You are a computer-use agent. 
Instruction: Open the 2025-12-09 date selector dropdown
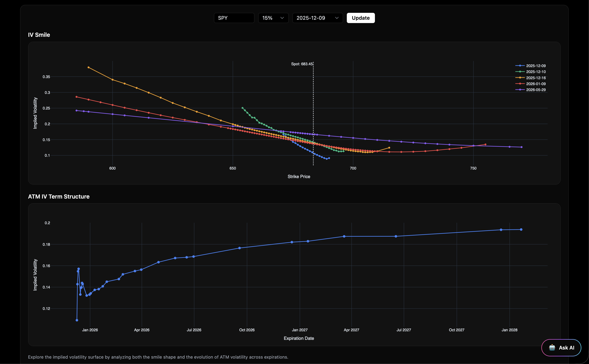pos(317,18)
